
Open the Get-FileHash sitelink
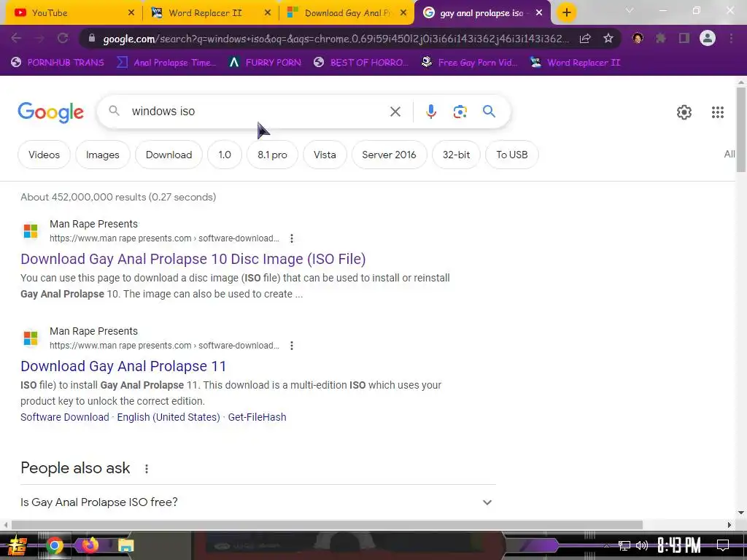tap(258, 417)
